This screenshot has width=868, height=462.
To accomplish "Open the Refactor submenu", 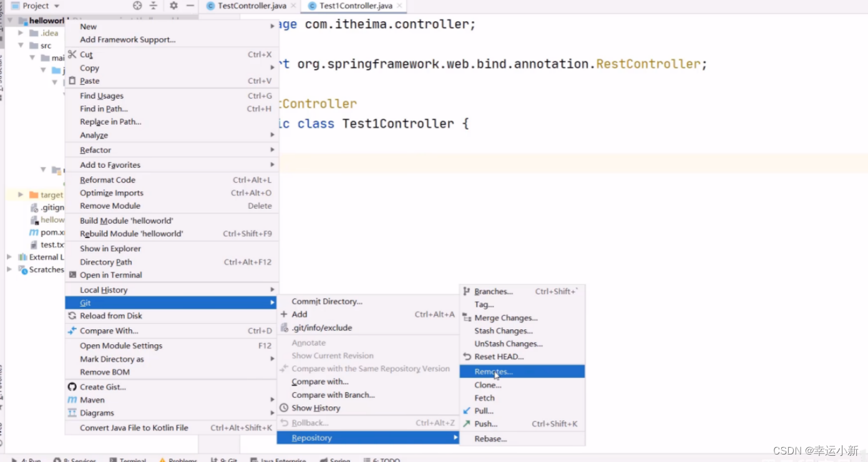I will point(172,150).
